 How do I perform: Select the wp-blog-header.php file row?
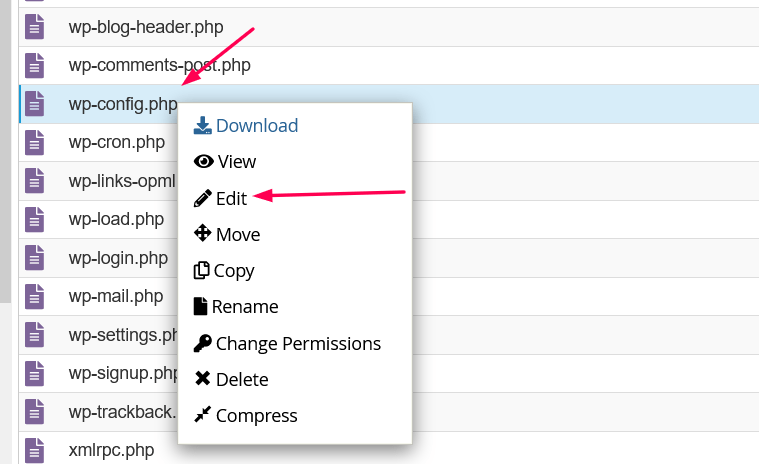(x=389, y=27)
